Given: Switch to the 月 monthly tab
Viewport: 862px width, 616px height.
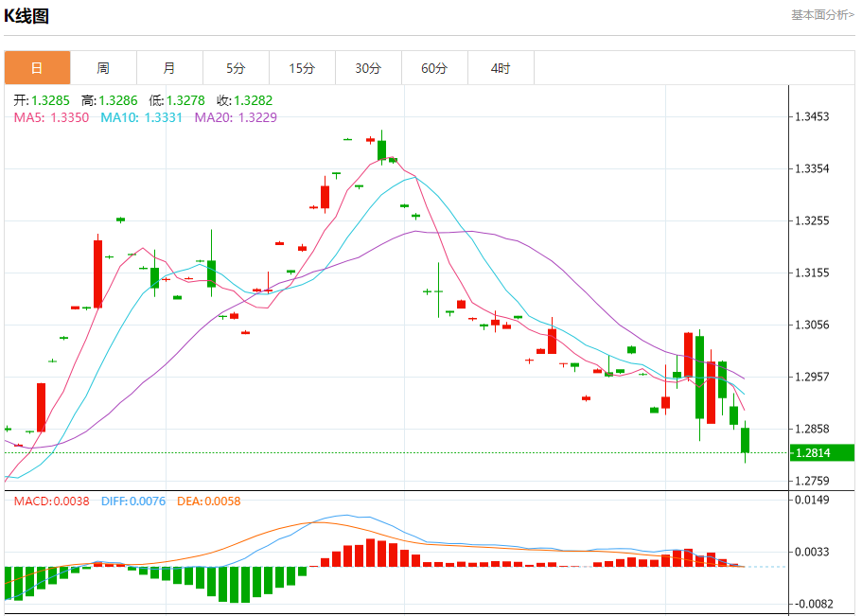Looking at the screenshot, I should pos(169,68).
